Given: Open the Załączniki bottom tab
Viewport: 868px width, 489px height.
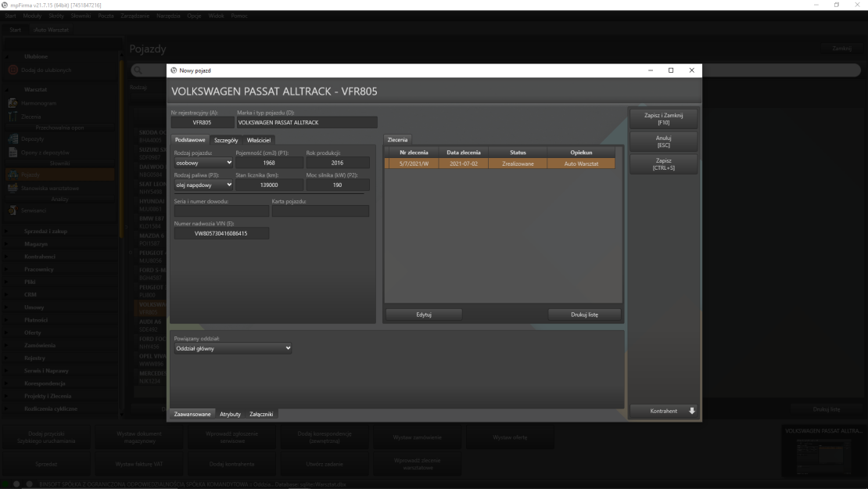Looking at the screenshot, I should (x=261, y=414).
